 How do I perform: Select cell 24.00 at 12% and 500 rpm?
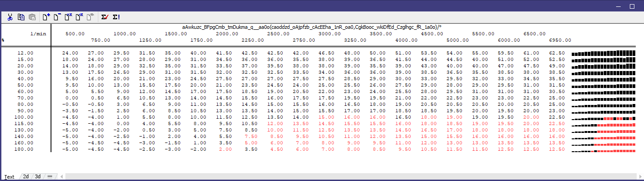[x=70, y=53]
